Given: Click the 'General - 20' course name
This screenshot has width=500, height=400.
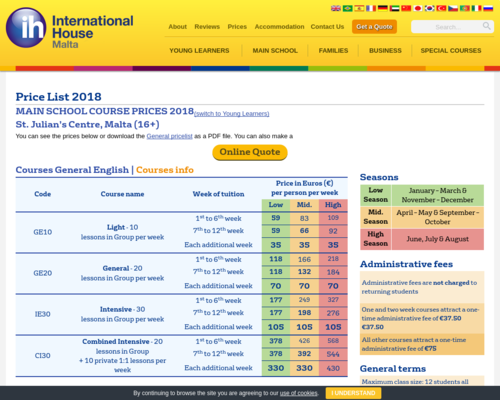Looking at the screenshot, I should pos(122,268).
